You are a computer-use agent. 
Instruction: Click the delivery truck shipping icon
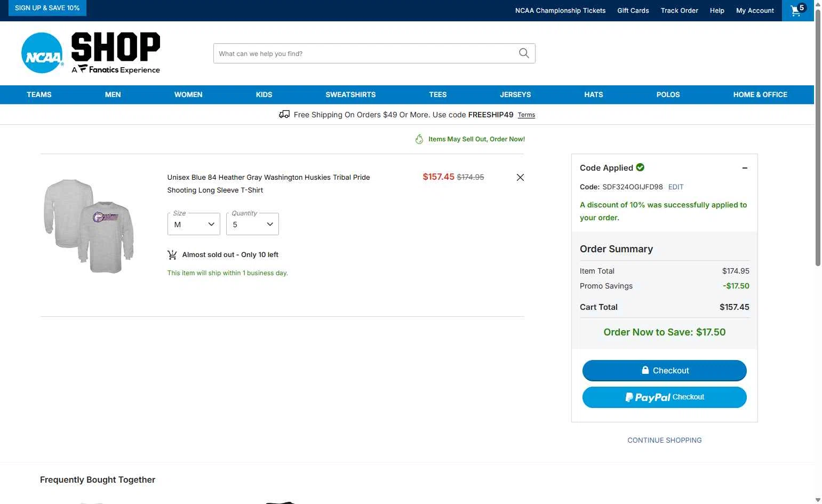click(x=284, y=114)
